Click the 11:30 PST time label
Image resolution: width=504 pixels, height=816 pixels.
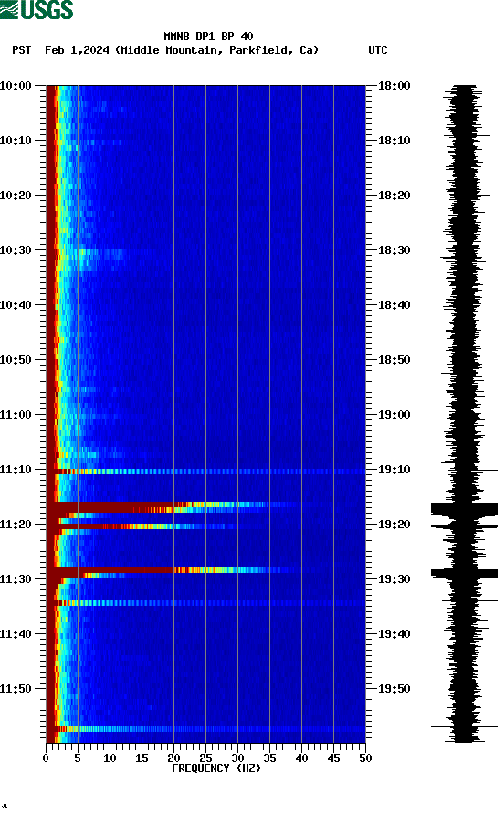coord(16,579)
